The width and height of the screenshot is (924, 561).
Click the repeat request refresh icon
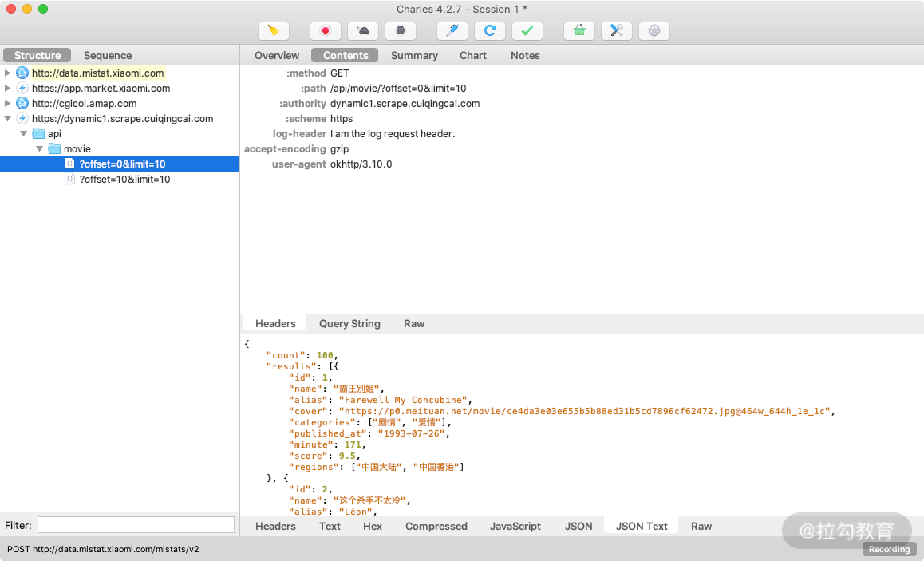490,31
